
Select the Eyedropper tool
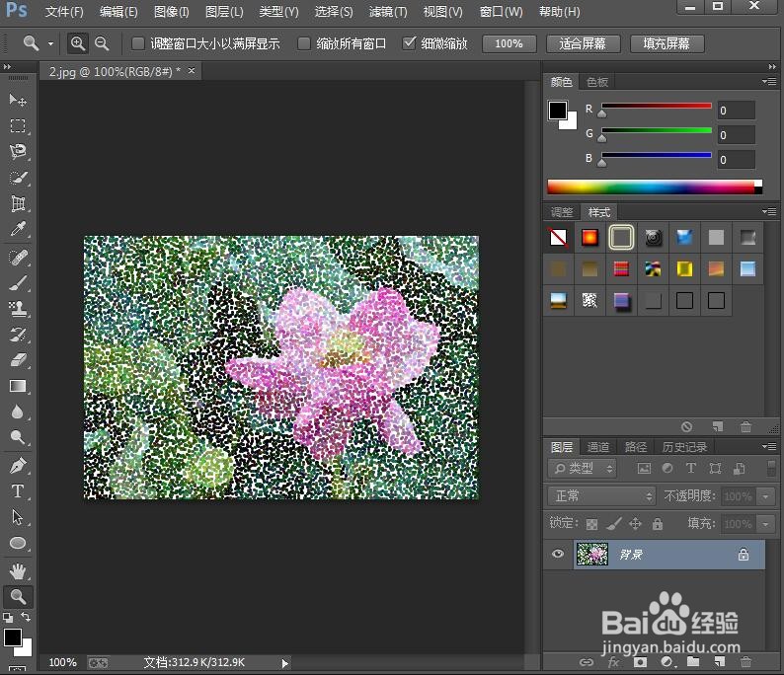pos(18,229)
